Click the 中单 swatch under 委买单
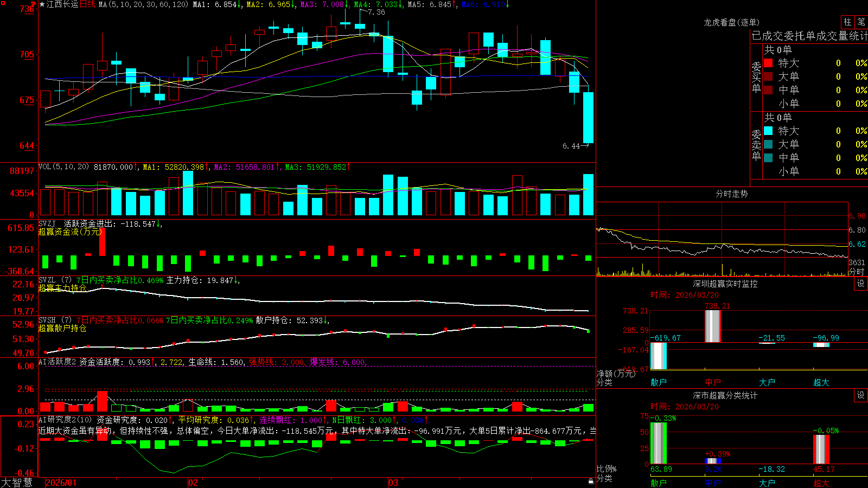This screenshot has width=868, height=488. (768, 90)
